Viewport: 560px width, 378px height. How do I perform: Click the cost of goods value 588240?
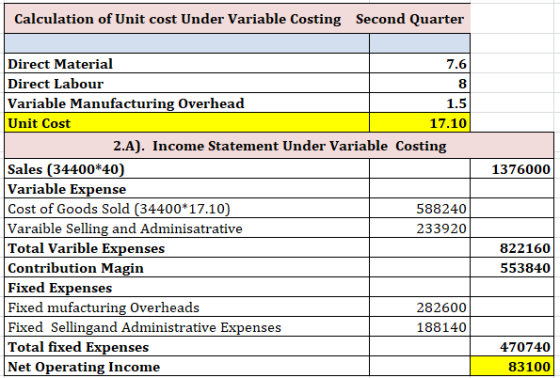(420, 208)
